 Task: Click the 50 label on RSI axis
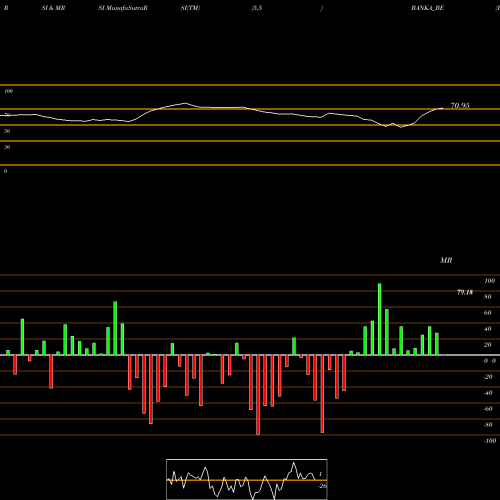pyautogui.click(x=7, y=131)
